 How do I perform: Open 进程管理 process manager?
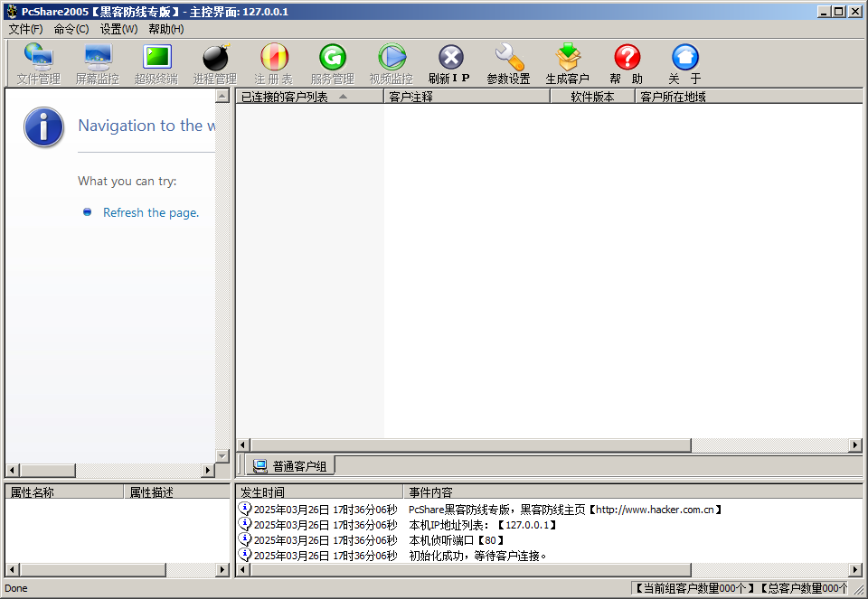point(214,64)
